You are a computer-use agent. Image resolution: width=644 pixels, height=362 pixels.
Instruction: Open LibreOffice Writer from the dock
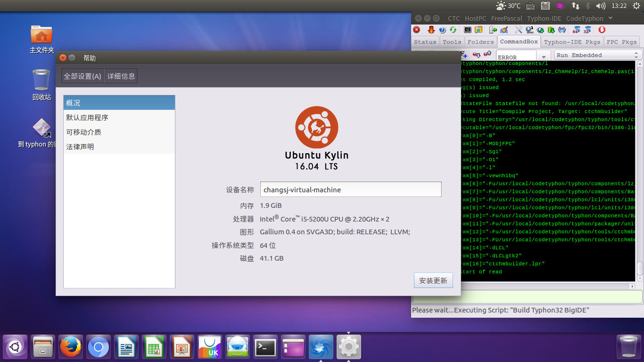126,347
